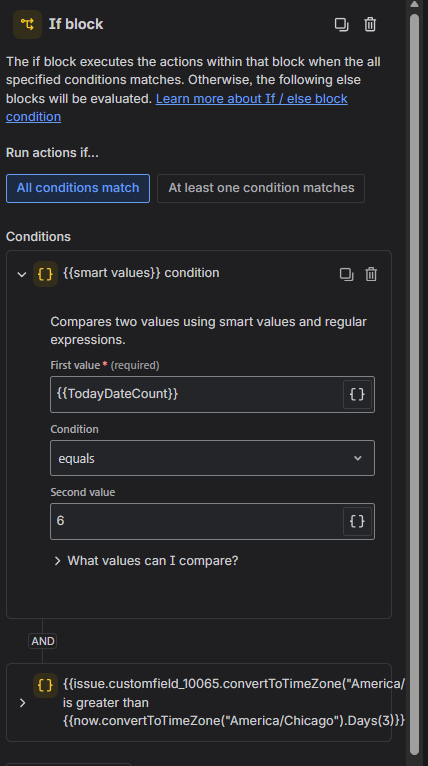The image size is (428, 766).
Task: Click the AND connector label
Action: tap(43, 641)
